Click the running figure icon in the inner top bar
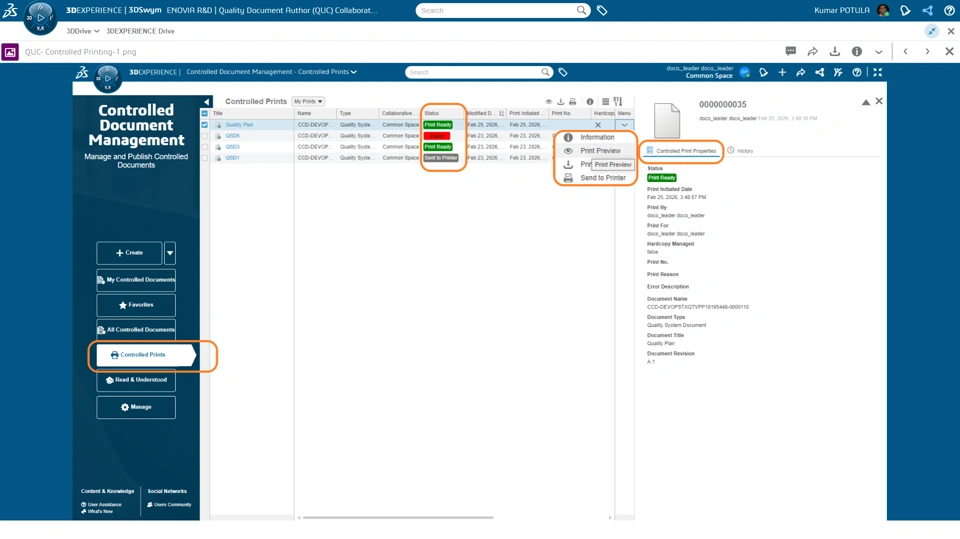Viewport: 960px width, 539px height. pos(838,72)
